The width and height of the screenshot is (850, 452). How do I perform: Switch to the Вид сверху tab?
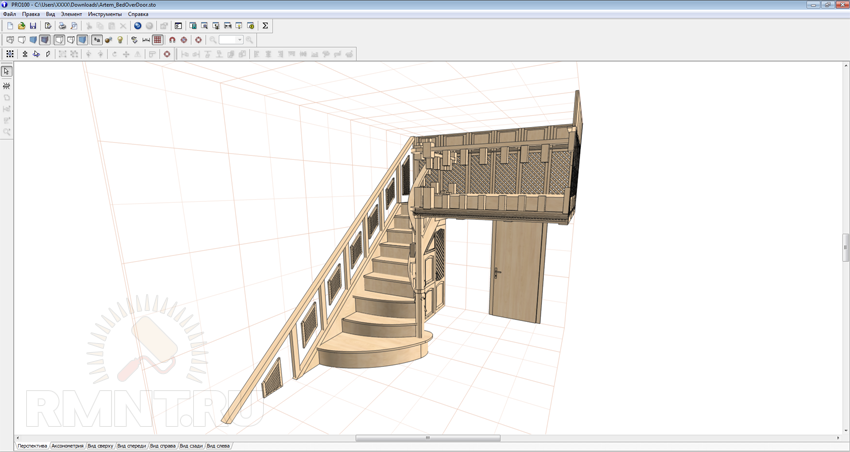(100, 446)
